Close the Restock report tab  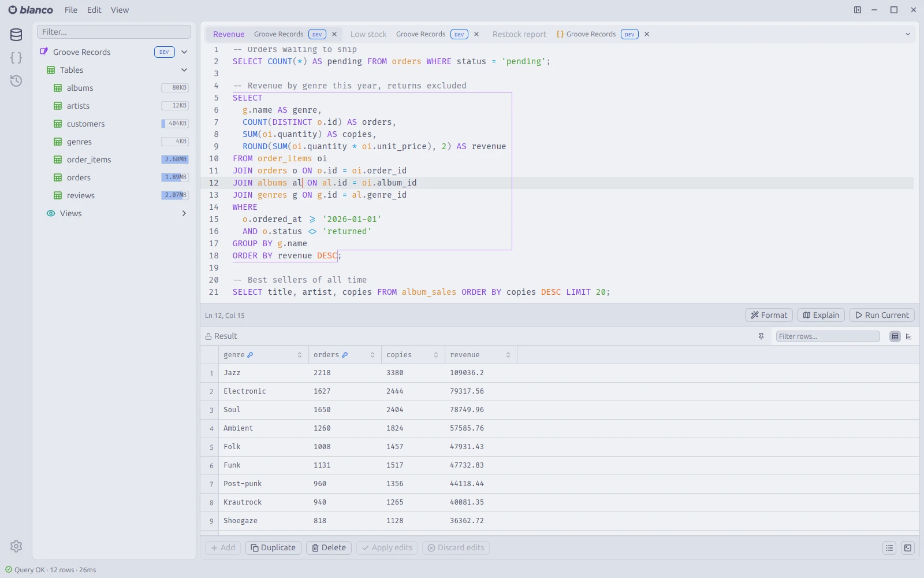point(647,34)
